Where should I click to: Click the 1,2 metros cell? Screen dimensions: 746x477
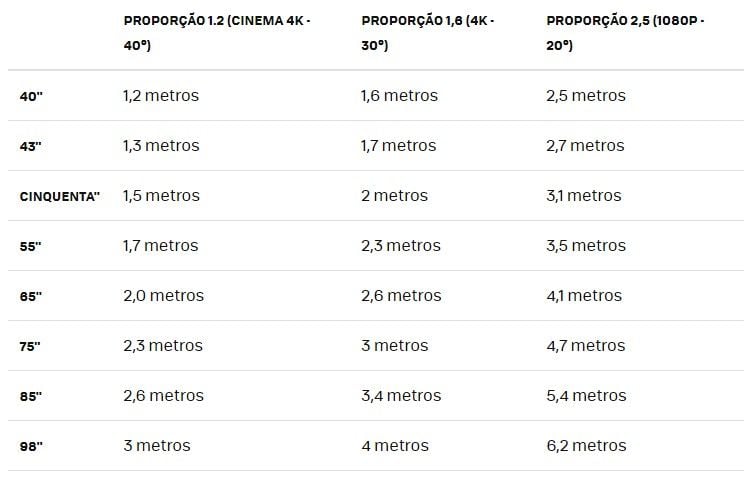pyautogui.click(x=160, y=96)
